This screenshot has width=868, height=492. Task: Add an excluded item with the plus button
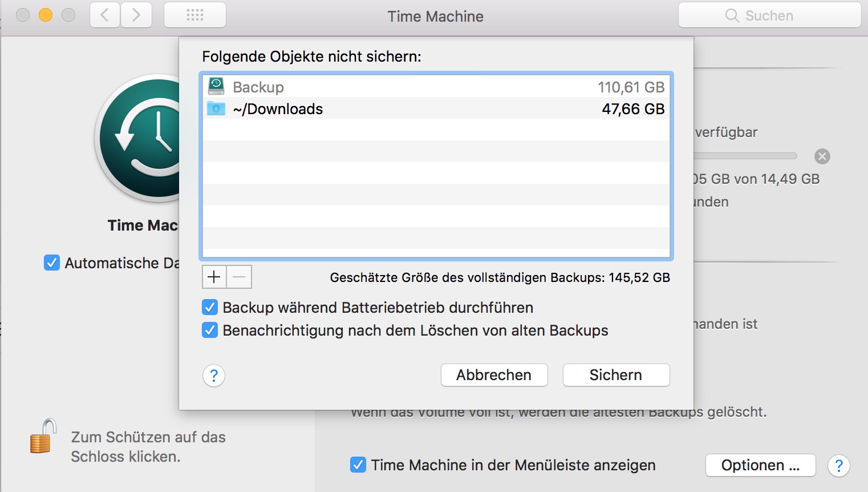pyautogui.click(x=214, y=277)
